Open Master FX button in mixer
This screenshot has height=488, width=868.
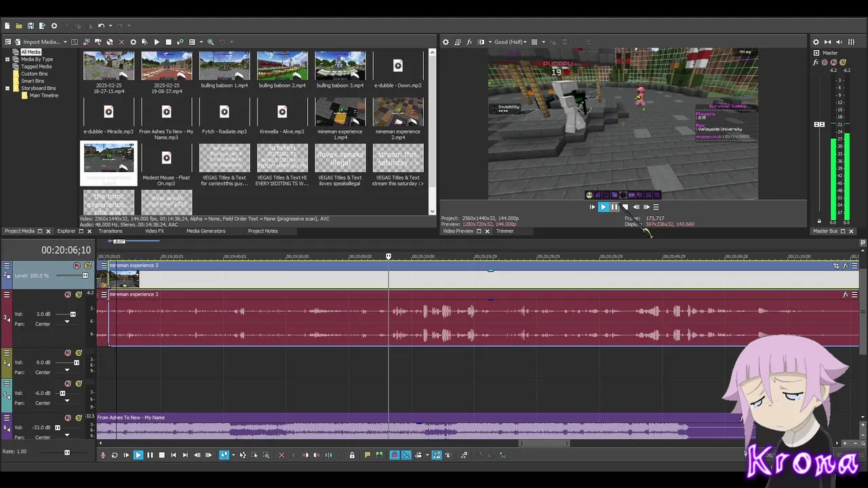(x=816, y=62)
